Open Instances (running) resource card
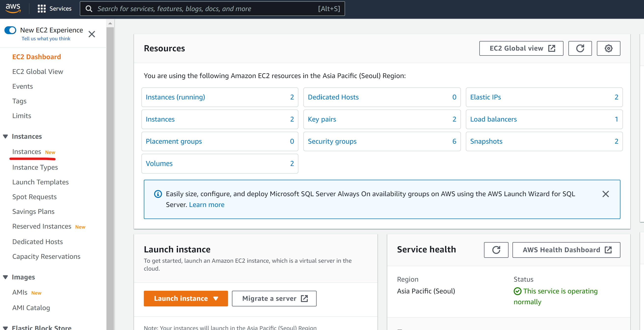Image resolution: width=644 pixels, height=330 pixels. tap(220, 97)
